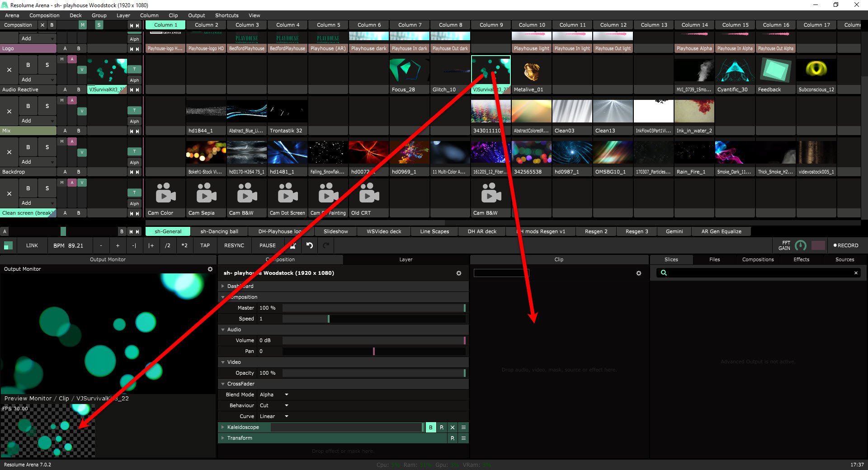Open the Blend Mode Alpha dropdown
The image size is (868, 470).
274,395
